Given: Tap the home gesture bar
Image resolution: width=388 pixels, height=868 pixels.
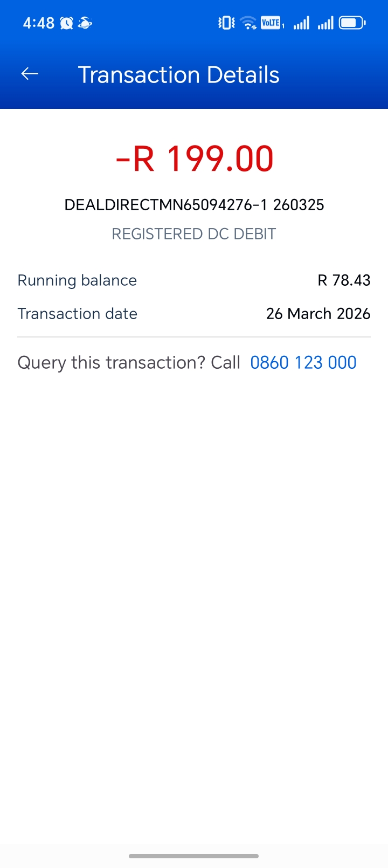Looking at the screenshot, I should (194, 856).
